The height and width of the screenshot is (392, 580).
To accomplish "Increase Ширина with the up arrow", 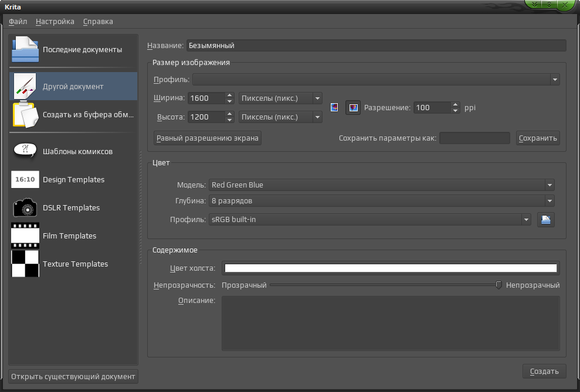I will pyautogui.click(x=230, y=96).
